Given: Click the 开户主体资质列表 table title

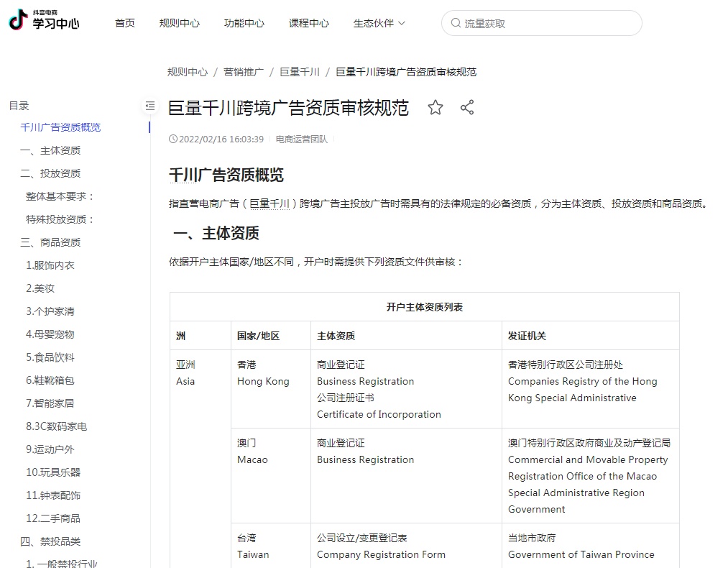Looking at the screenshot, I should click(424, 307).
